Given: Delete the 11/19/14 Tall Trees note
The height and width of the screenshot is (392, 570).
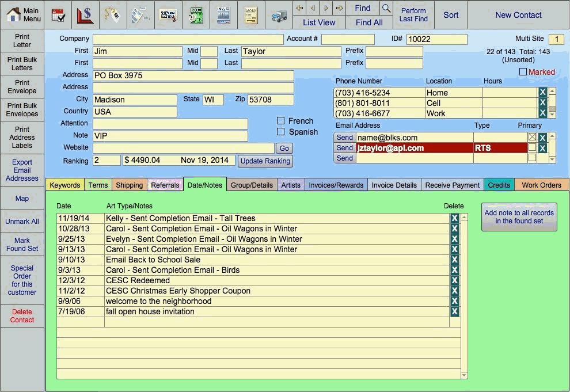Looking at the screenshot, I should [454, 218].
